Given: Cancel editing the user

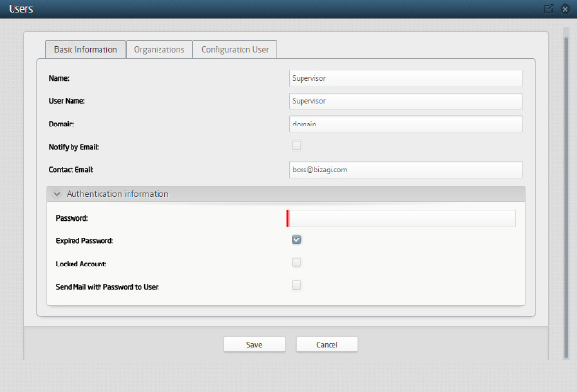Looking at the screenshot, I should (327, 345).
